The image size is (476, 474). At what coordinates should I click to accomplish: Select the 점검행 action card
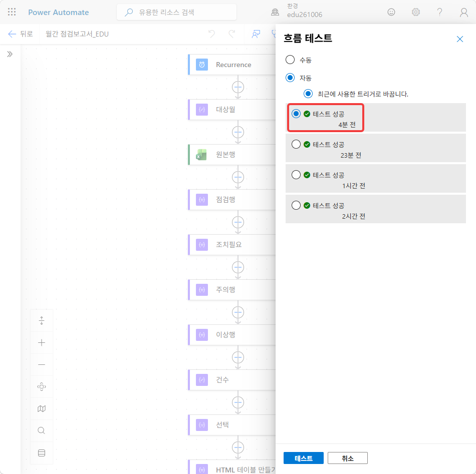(x=232, y=200)
